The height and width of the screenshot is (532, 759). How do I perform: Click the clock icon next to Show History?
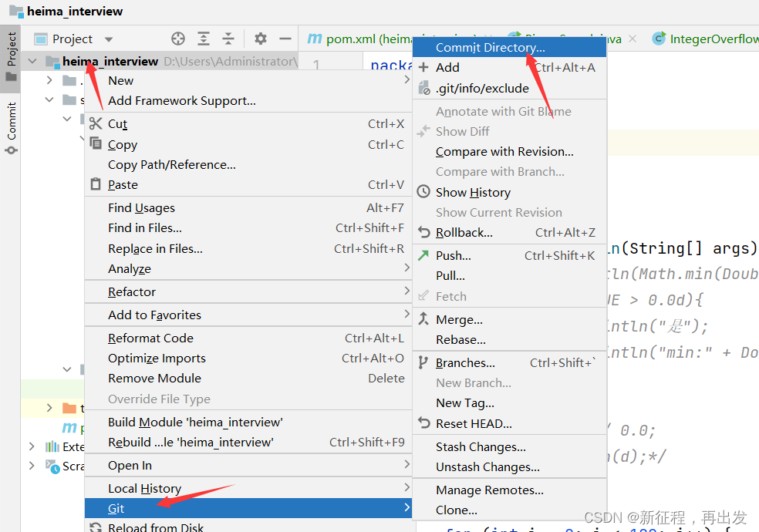pyautogui.click(x=423, y=191)
